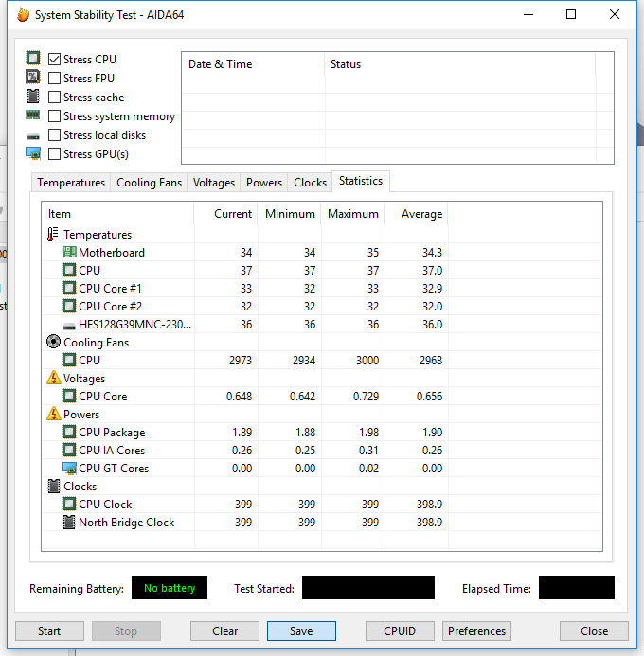Click the fan icon next to Cooling Fans group
This screenshot has height=656, width=644.
(x=53, y=342)
